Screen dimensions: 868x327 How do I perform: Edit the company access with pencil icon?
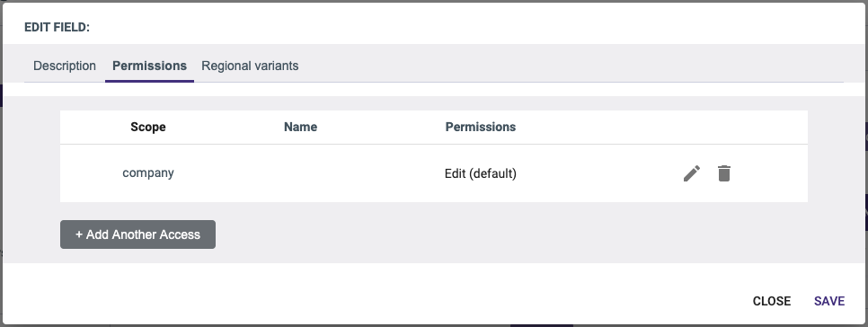(691, 173)
